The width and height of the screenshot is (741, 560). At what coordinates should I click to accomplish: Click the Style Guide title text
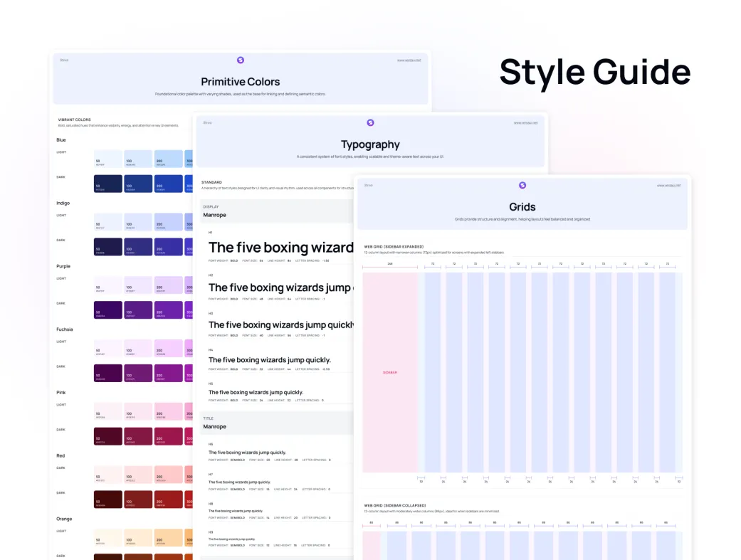(594, 73)
